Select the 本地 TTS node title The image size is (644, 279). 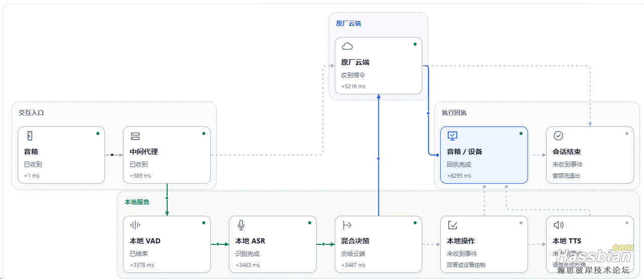click(x=567, y=241)
